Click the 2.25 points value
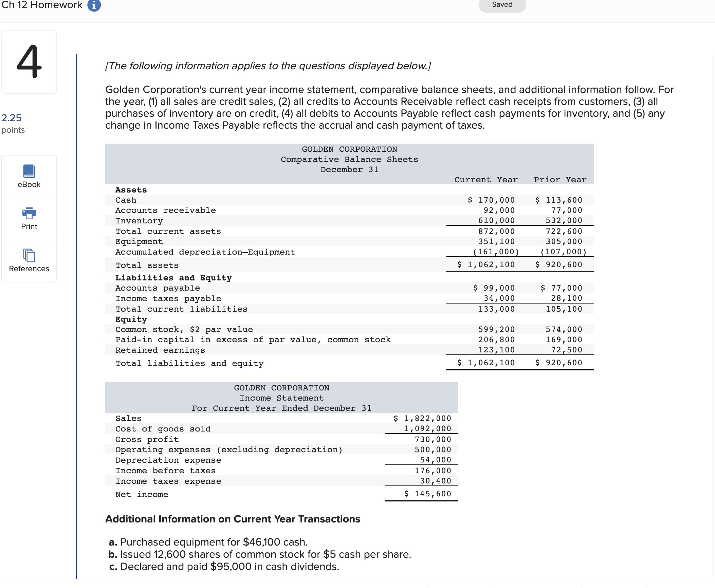This screenshot has width=715, height=588. click(x=12, y=118)
